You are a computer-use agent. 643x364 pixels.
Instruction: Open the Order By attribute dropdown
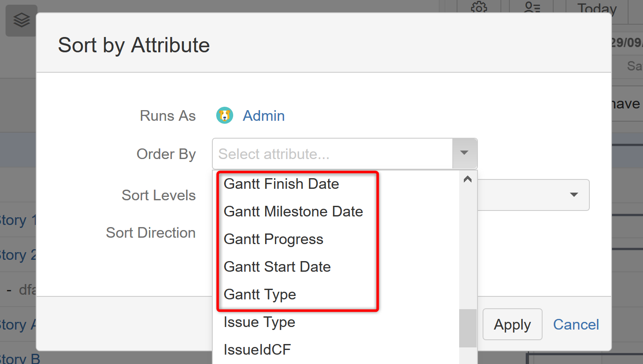(x=332, y=154)
